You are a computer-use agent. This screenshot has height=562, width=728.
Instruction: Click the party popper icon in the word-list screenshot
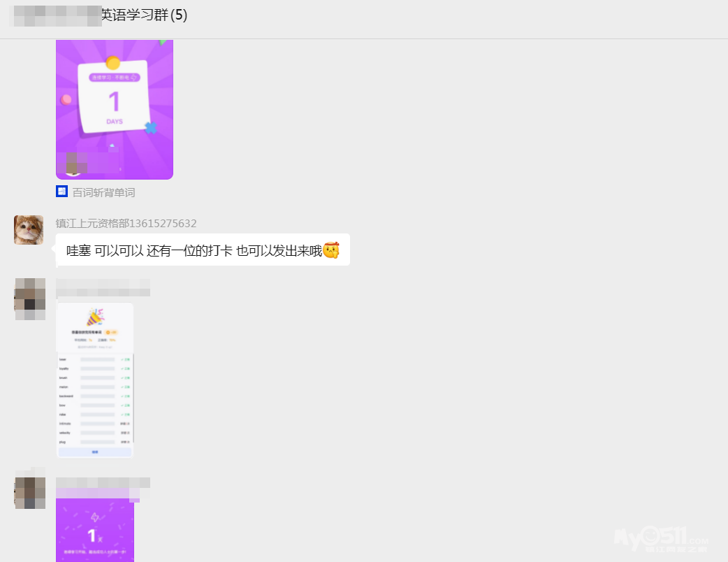click(94, 317)
